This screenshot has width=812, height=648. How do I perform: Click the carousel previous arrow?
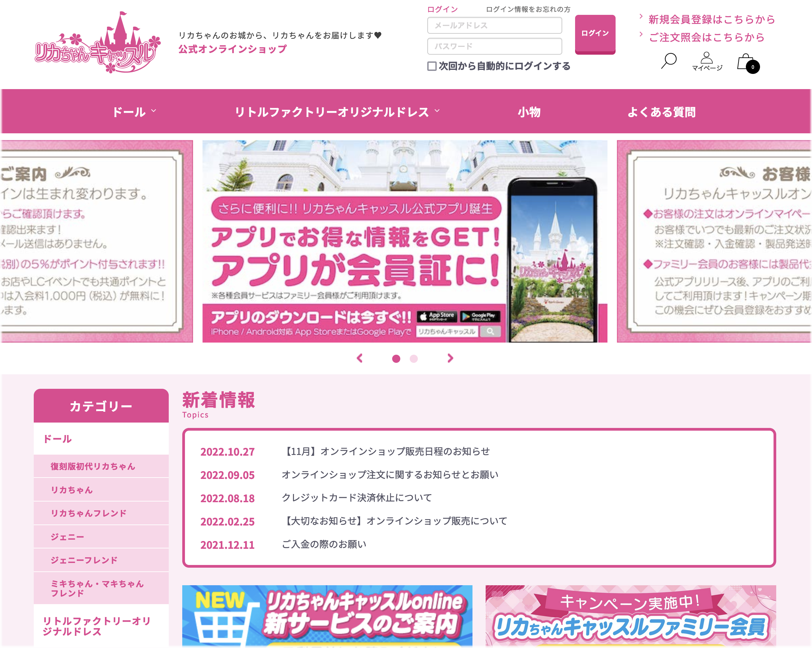click(360, 358)
